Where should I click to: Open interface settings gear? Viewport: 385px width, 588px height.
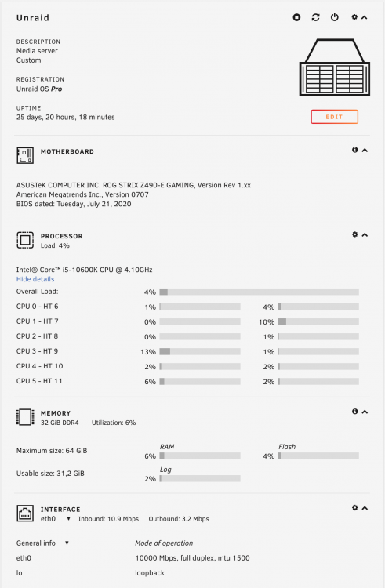[354, 508]
